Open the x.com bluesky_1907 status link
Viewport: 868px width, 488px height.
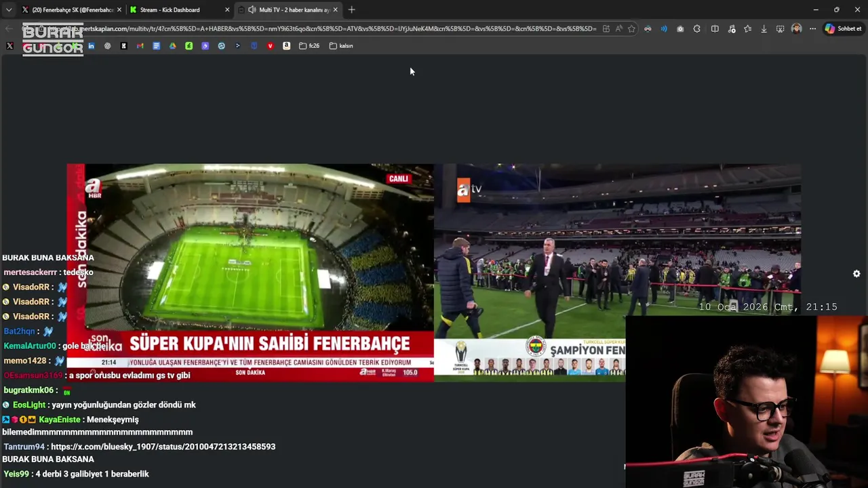pos(163,447)
